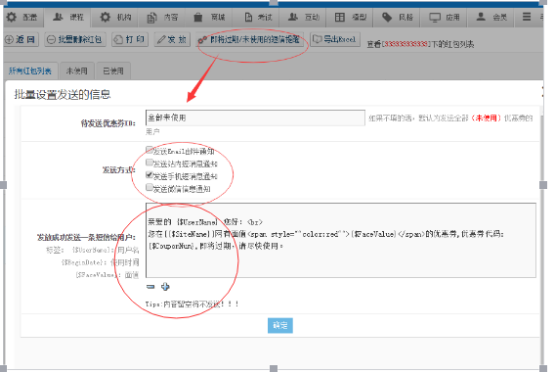Uncheck 发送手机短消息通知 checkbox

click(149, 175)
